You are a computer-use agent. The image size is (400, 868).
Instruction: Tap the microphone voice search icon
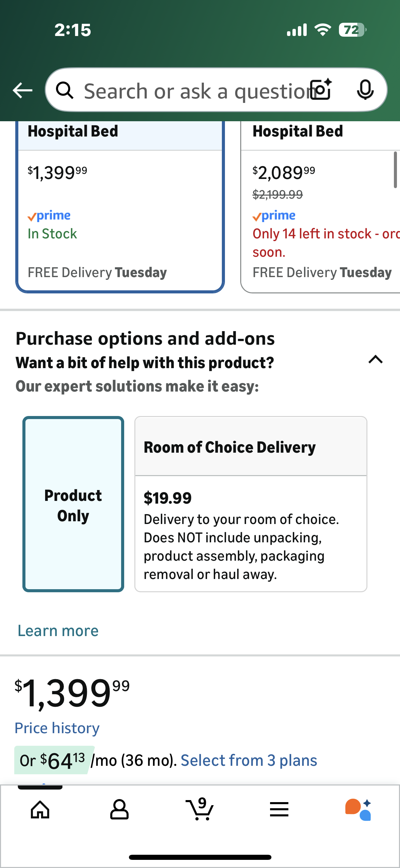(365, 90)
